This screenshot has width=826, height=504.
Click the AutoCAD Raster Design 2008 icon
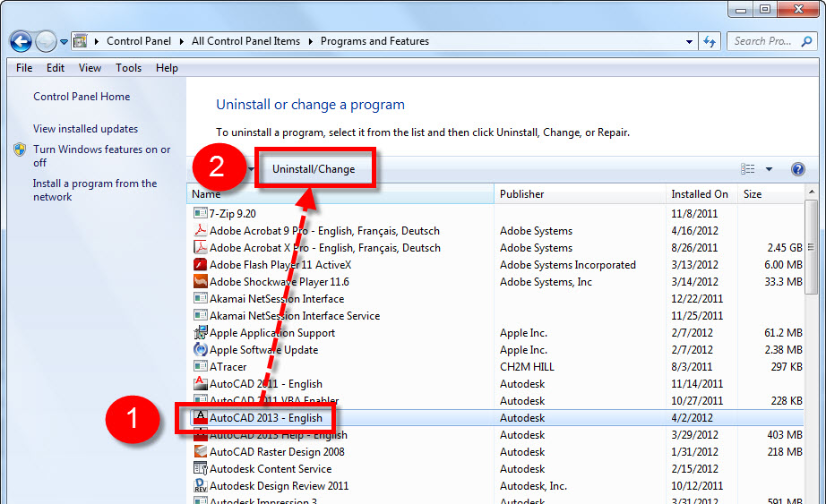coord(201,452)
